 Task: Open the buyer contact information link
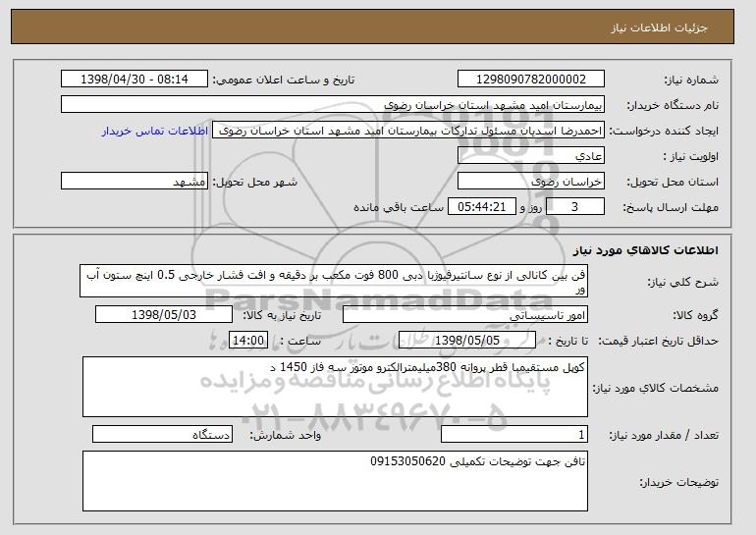click(x=155, y=131)
